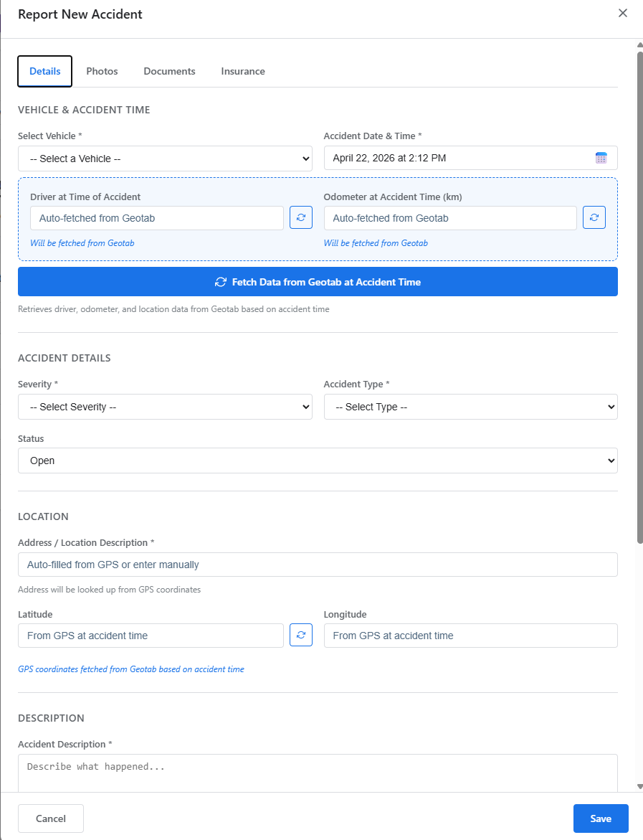Switch to the Photos tab
This screenshot has height=840, width=643.
pos(102,71)
